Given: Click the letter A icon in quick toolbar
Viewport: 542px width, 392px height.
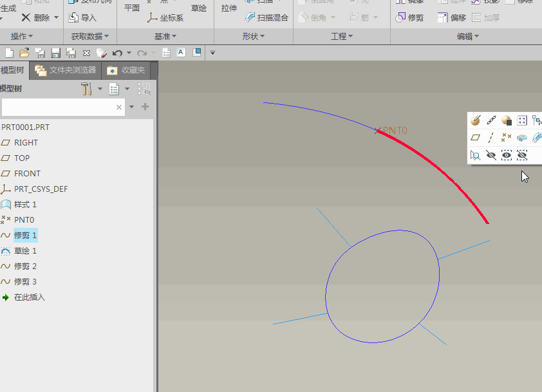Looking at the screenshot, I should pos(181,53).
